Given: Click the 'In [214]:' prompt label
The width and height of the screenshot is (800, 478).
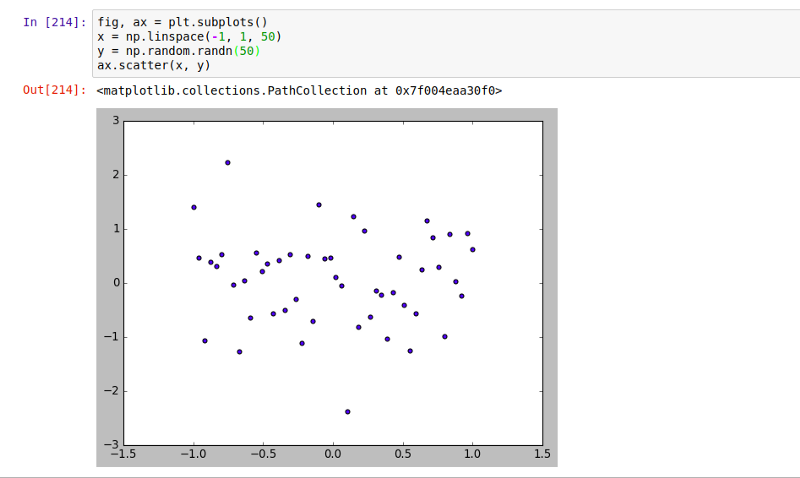Looking at the screenshot, I should [55, 22].
